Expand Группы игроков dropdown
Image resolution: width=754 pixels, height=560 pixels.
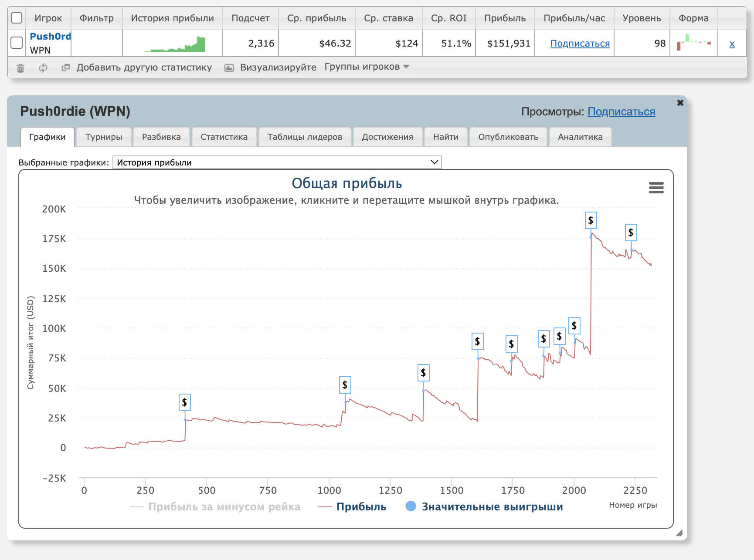pos(366,67)
